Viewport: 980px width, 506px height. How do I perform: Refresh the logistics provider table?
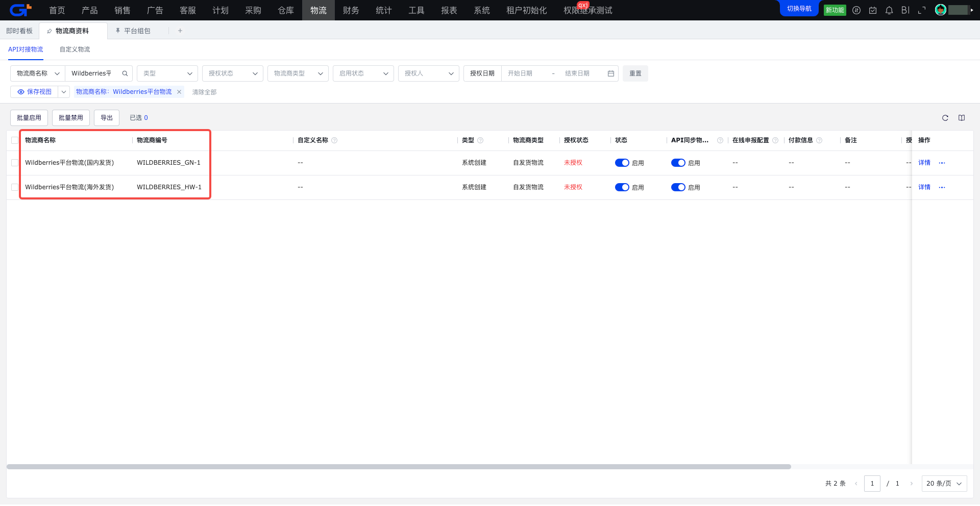pos(945,118)
